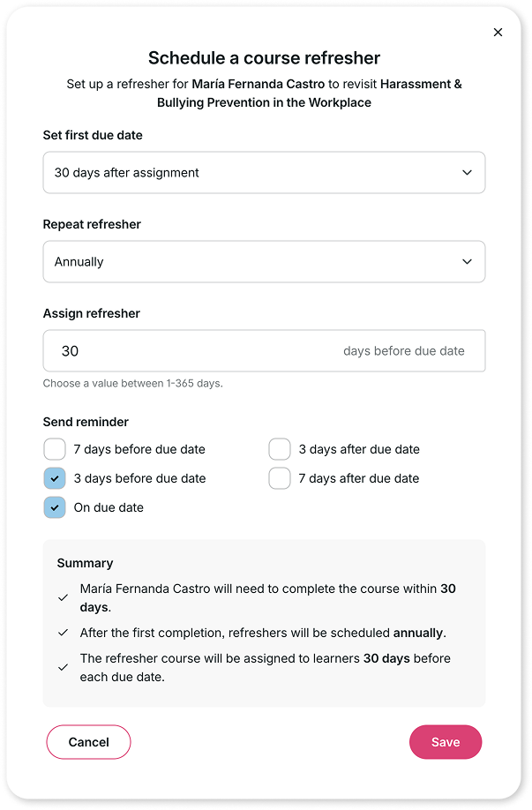Click the 'Choose a value between 1-365 days' hint
Image resolution: width=532 pixels, height=810 pixels.
pyautogui.click(x=132, y=383)
